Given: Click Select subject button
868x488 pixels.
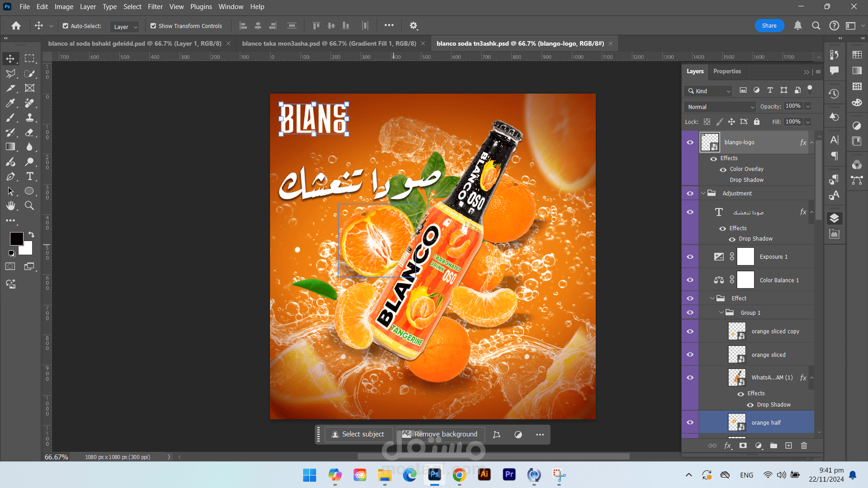Looking at the screenshot, I should coord(358,434).
